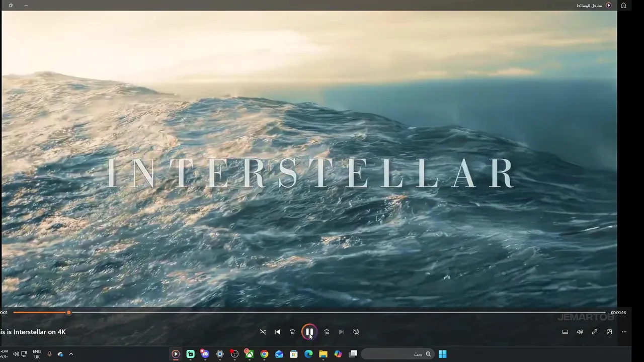The height and width of the screenshot is (362, 644).
Task: Click the microphone tray icon
Action: coord(49,354)
